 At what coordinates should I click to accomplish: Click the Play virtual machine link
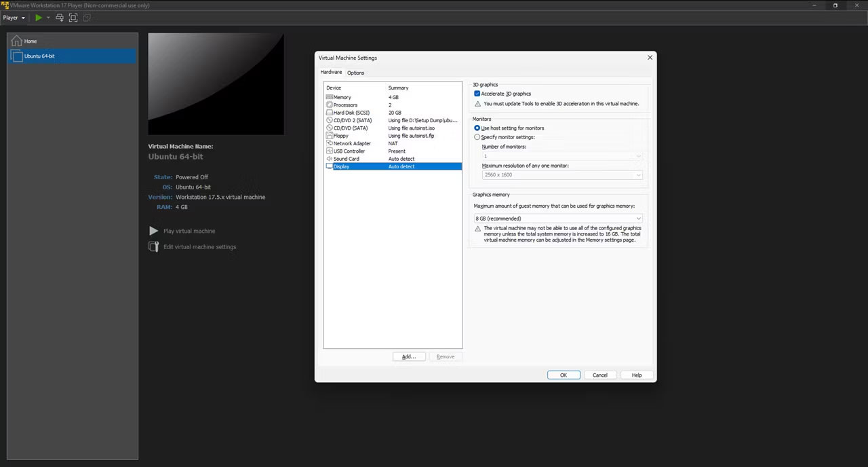tap(189, 231)
